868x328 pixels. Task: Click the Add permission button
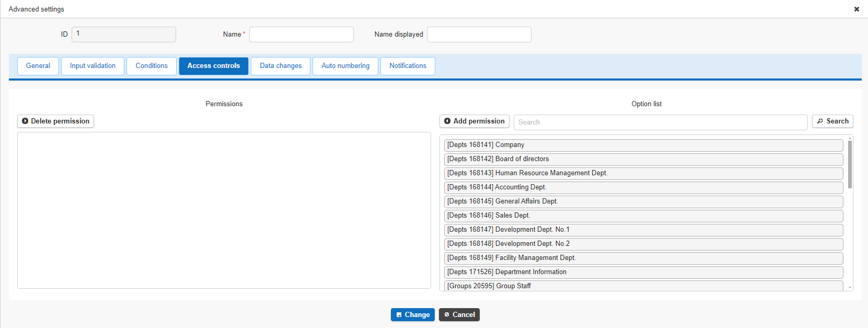(474, 121)
